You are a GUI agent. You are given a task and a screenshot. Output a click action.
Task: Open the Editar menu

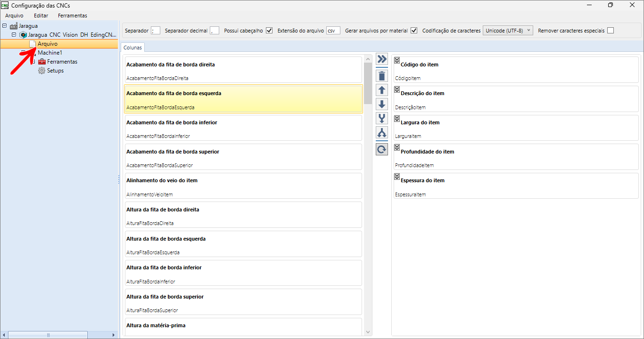[x=41, y=16]
